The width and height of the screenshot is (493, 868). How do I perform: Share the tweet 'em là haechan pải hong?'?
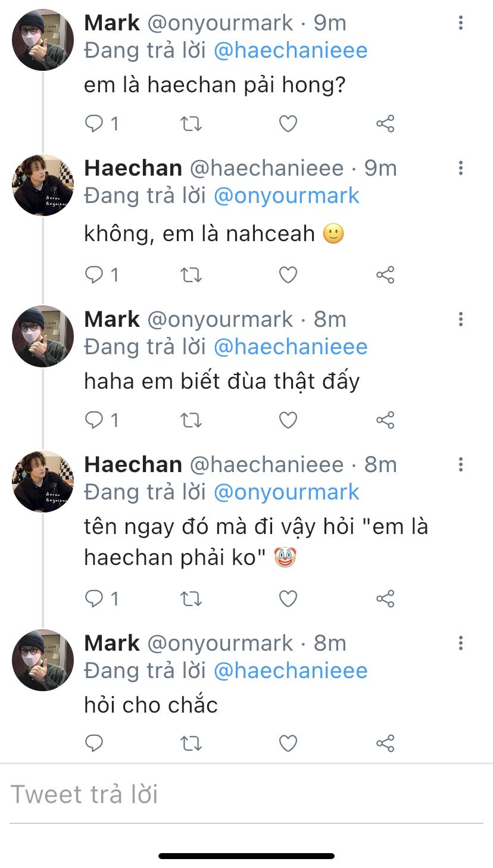(x=385, y=124)
